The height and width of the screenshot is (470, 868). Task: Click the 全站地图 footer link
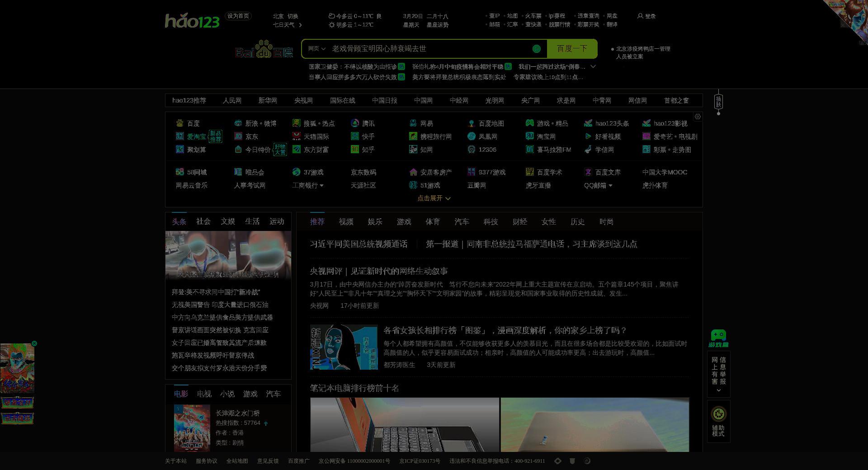click(237, 461)
